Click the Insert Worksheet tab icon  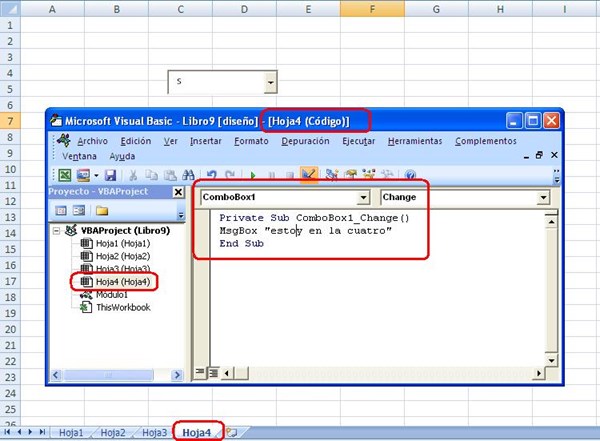pyautogui.click(x=232, y=433)
